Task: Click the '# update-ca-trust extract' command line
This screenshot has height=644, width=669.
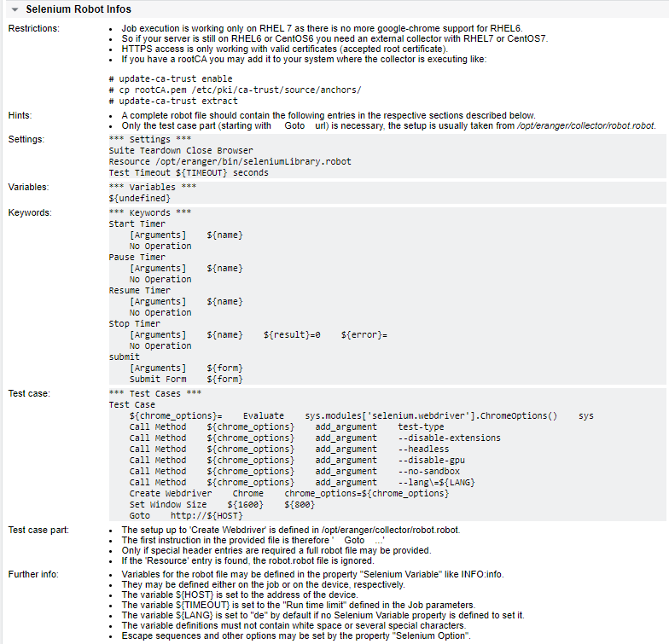Action: pyautogui.click(x=172, y=101)
